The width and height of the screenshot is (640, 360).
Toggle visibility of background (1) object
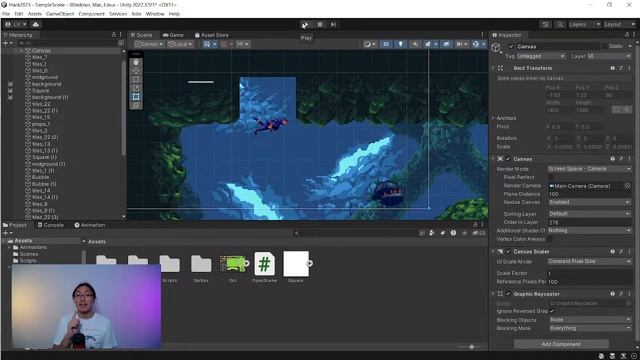[10, 97]
